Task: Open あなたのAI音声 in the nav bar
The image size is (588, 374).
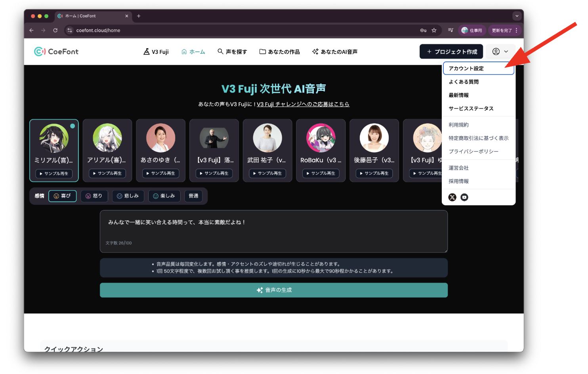Action: [335, 52]
